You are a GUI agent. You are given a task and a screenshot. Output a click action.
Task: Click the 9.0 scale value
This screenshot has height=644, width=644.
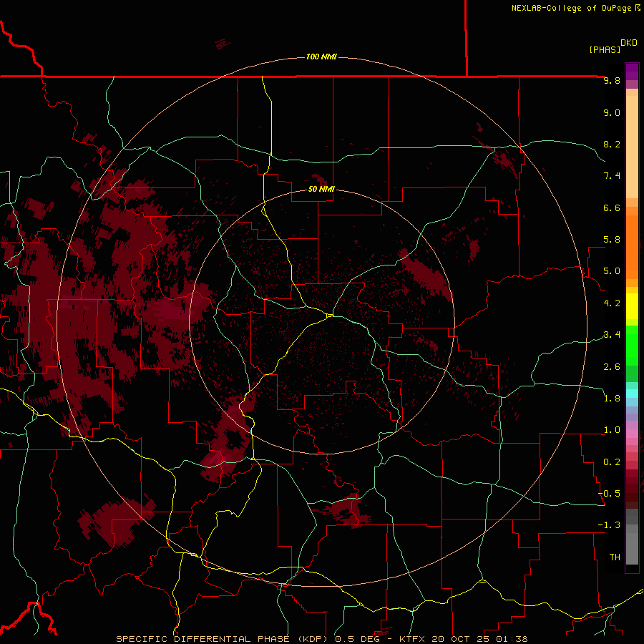[612, 112]
